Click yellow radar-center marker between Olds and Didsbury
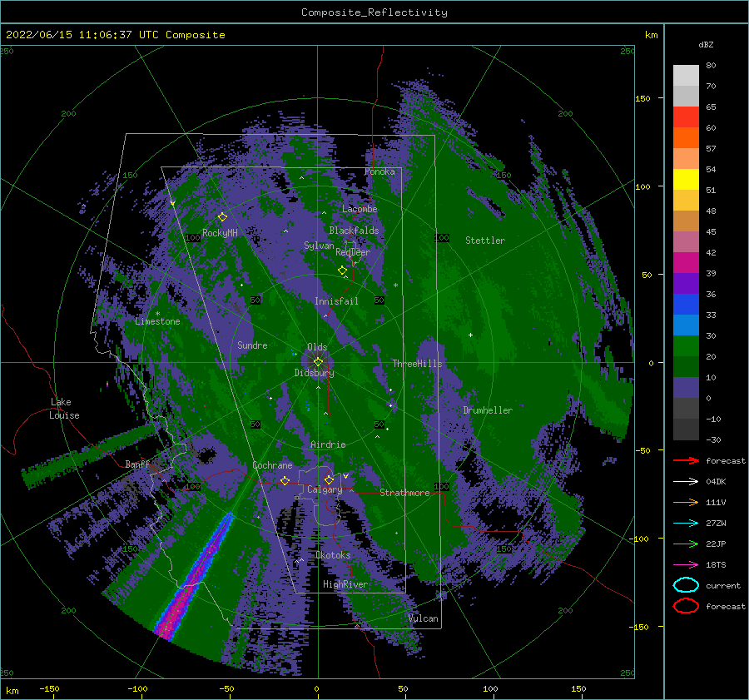This screenshot has height=700, width=749. (318, 362)
